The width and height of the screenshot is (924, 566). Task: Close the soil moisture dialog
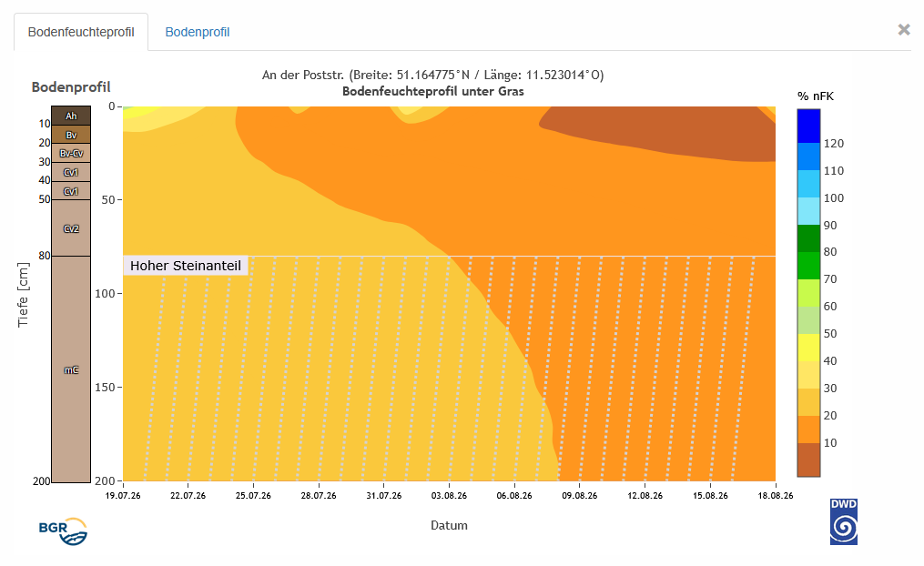pos(903,29)
